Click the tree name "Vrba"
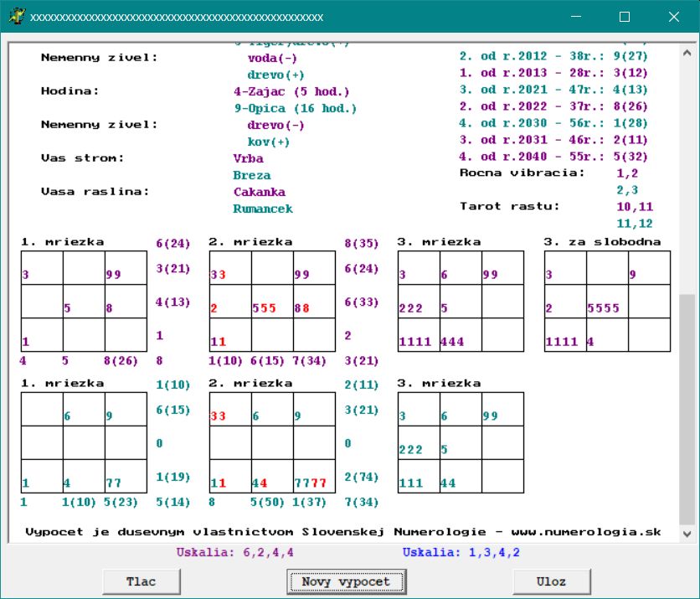The height and width of the screenshot is (599, 700). click(x=248, y=158)
